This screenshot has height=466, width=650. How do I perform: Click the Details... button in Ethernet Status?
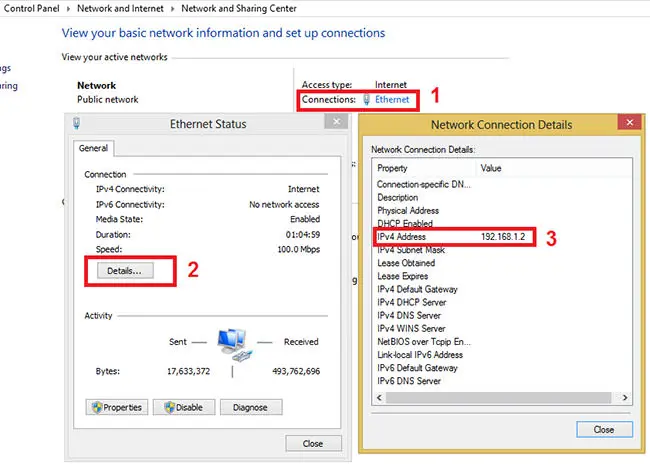tap(125, 271)
